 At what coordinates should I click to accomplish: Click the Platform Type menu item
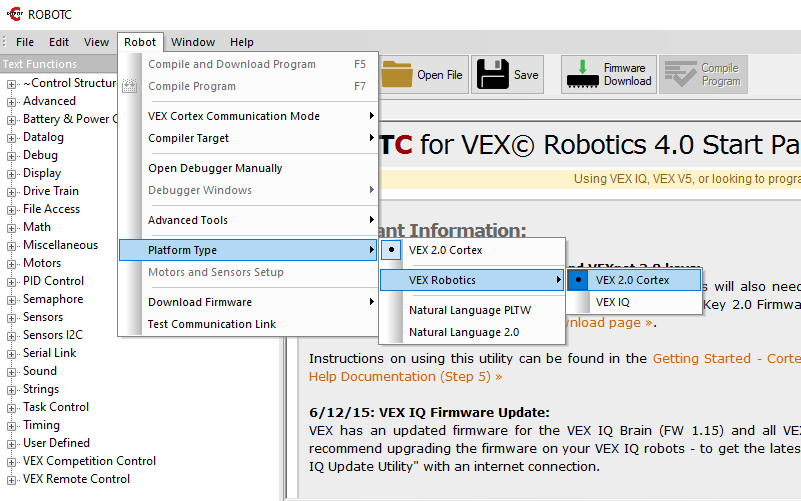(x=248, y=250)
